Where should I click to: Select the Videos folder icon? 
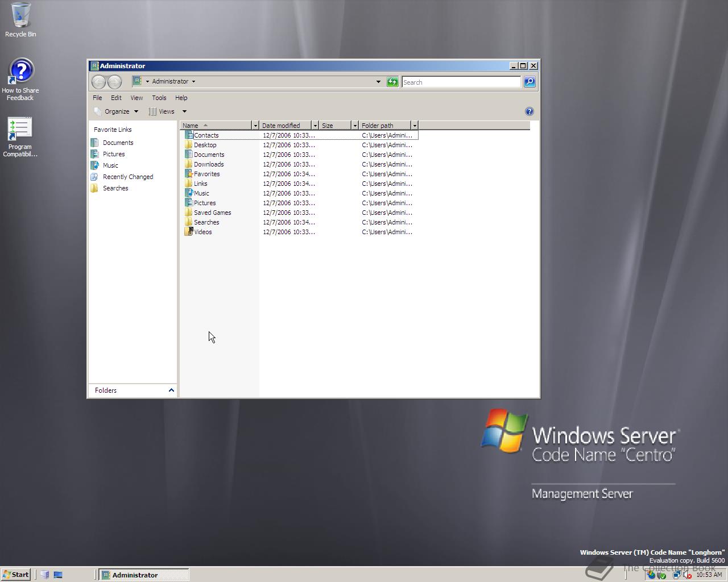pyautogui.click(x=189, y=232)
